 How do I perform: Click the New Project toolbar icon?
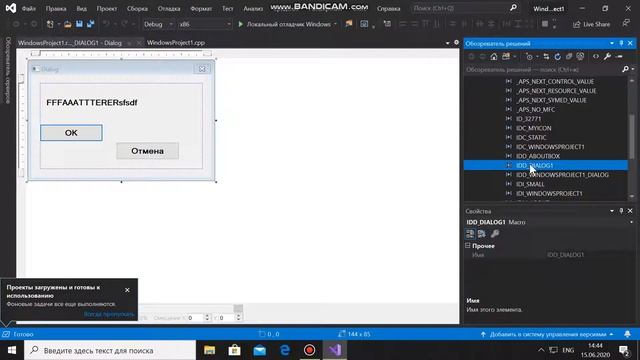50,24
